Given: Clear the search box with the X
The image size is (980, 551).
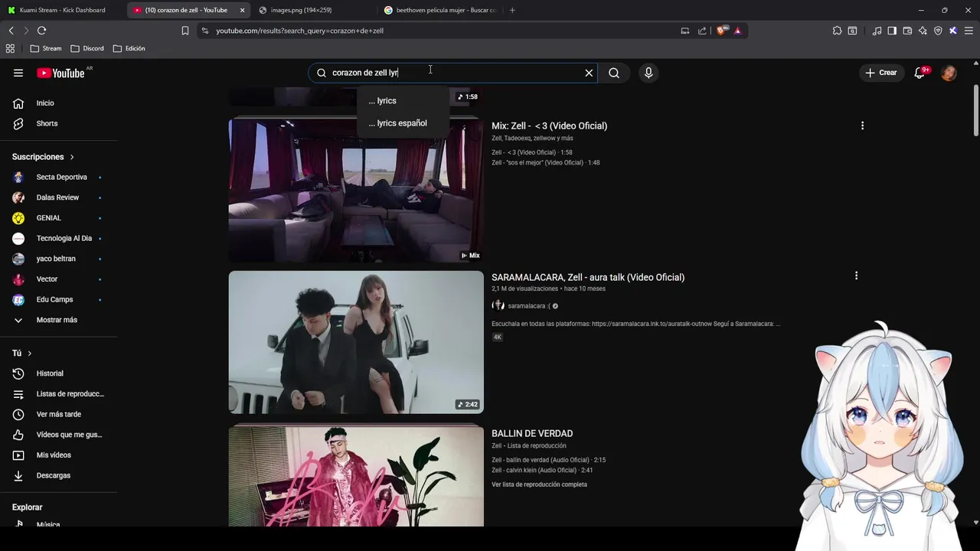Looking at the screenshot, I should coord(589,73).
